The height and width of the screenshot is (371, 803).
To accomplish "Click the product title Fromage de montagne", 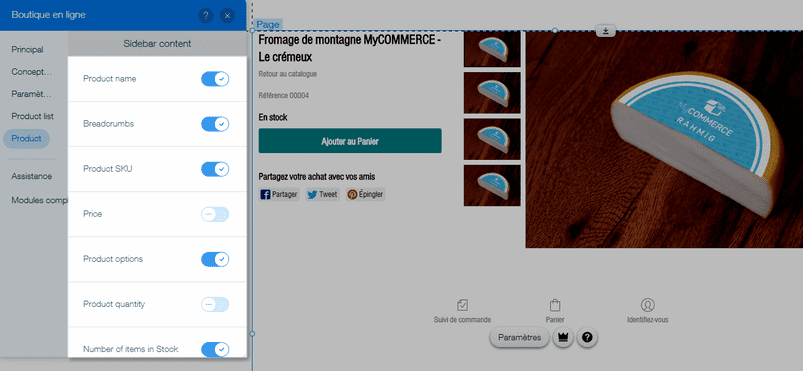I will pos(350,48).
